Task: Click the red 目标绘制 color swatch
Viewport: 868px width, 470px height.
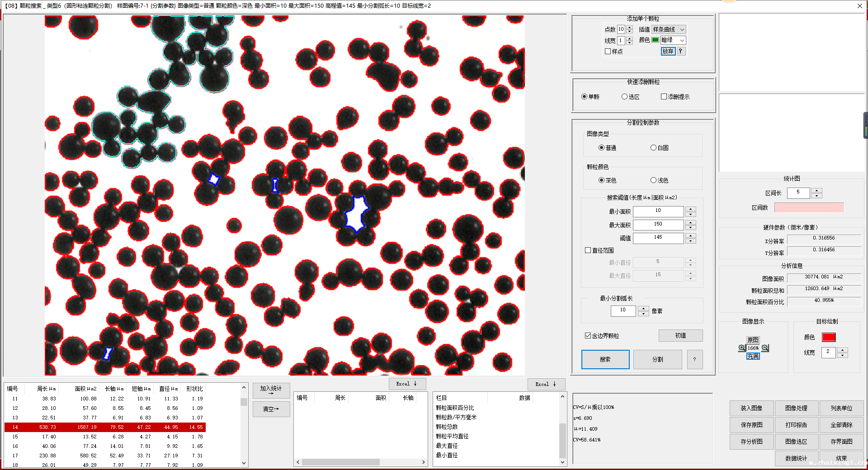Action: (x=828, y=337)
